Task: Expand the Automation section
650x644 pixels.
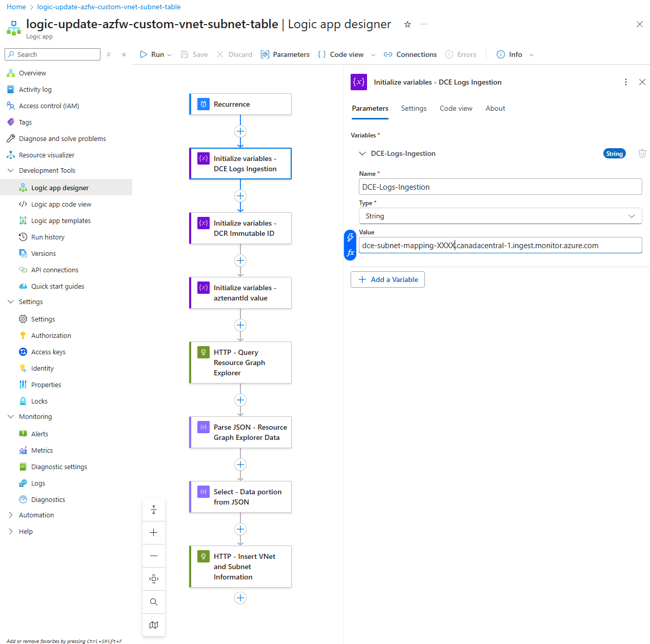Action: [x=11, y=515]
